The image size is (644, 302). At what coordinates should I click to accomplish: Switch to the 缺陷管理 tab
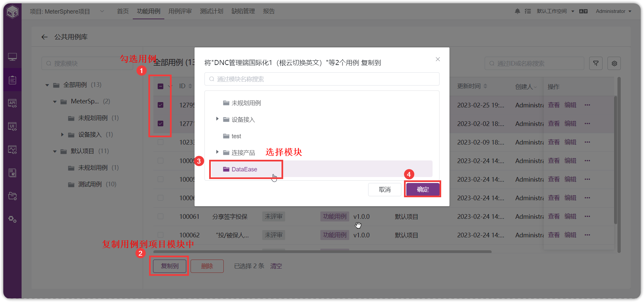243,11
